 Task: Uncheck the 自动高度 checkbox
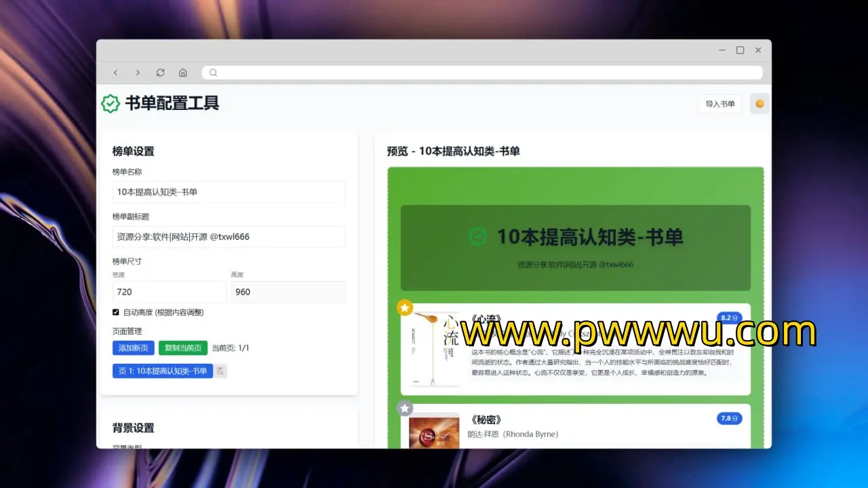tap(116, 312)
